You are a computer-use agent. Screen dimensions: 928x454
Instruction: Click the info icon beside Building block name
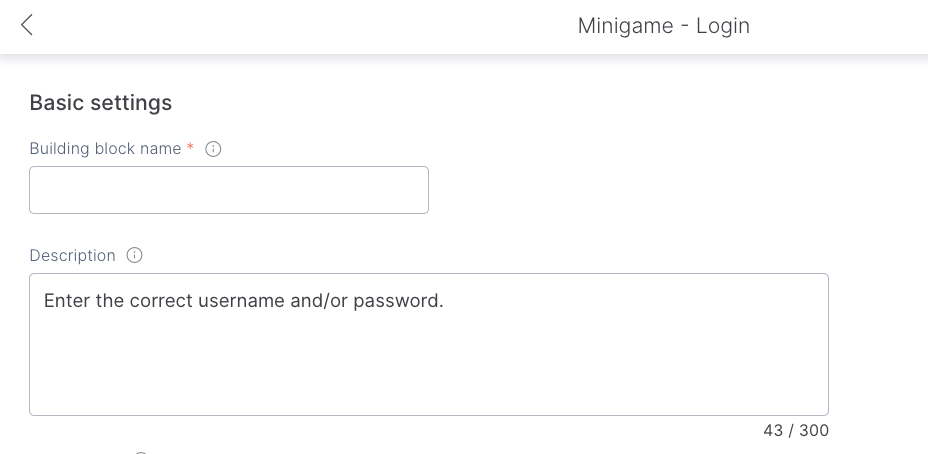(x=213, y=149)
